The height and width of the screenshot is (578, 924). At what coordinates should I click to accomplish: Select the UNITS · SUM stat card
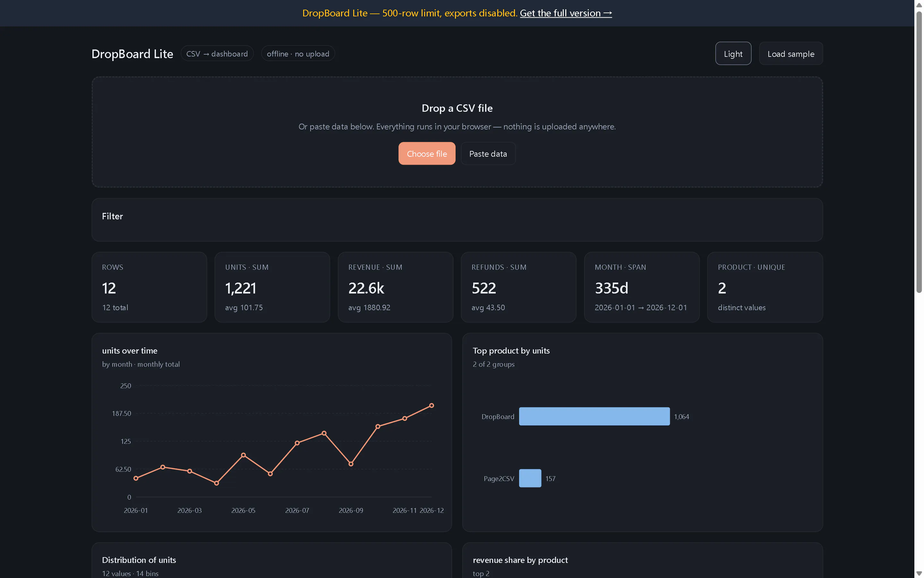[272, 287]
